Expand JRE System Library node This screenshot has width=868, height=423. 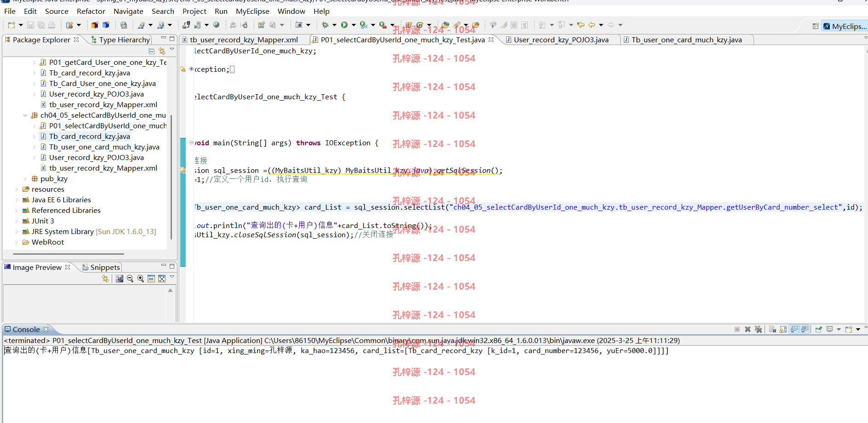pos(17,232)
